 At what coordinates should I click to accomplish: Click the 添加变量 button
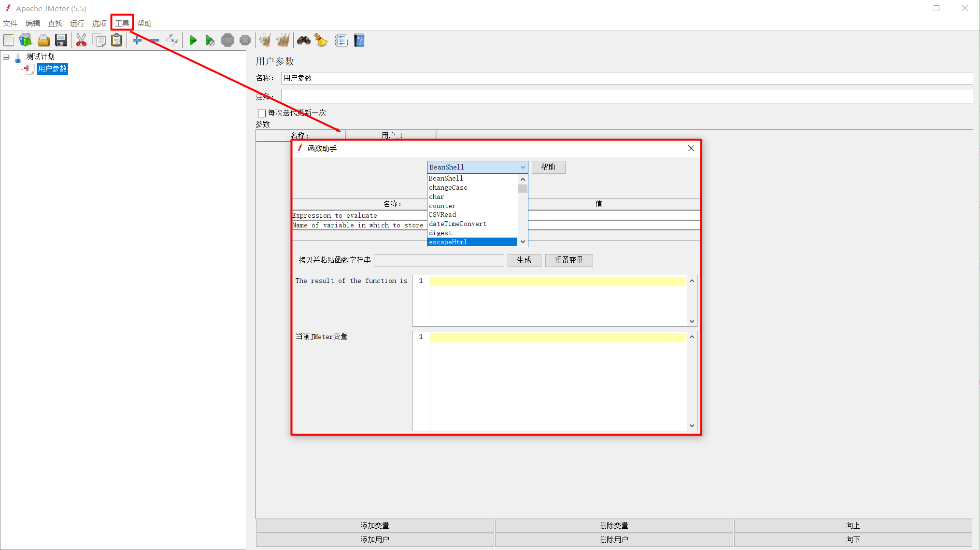[375, 526]
